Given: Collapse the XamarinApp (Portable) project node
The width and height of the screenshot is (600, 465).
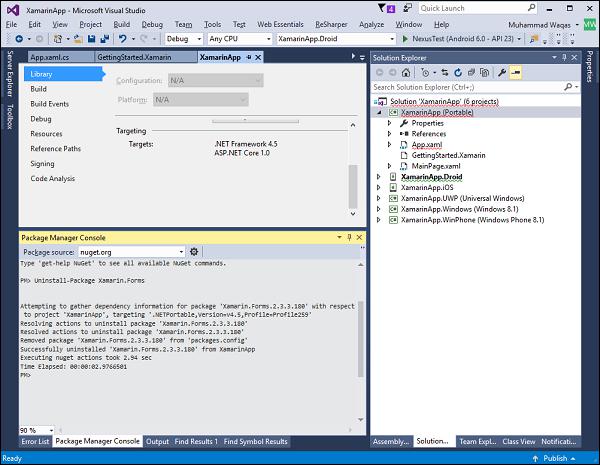Looking at the screenshot, I should click(379, 113).
